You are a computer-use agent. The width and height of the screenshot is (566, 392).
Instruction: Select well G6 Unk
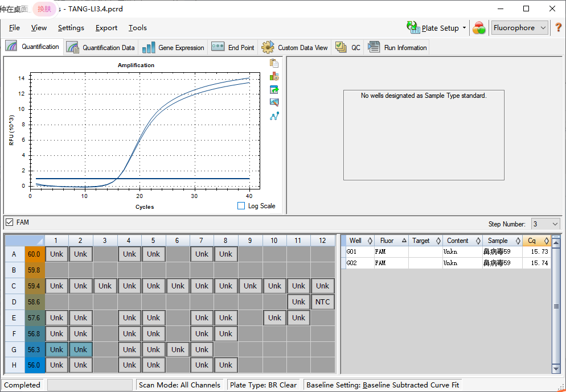pyautogui.click(x=178, y=349)
